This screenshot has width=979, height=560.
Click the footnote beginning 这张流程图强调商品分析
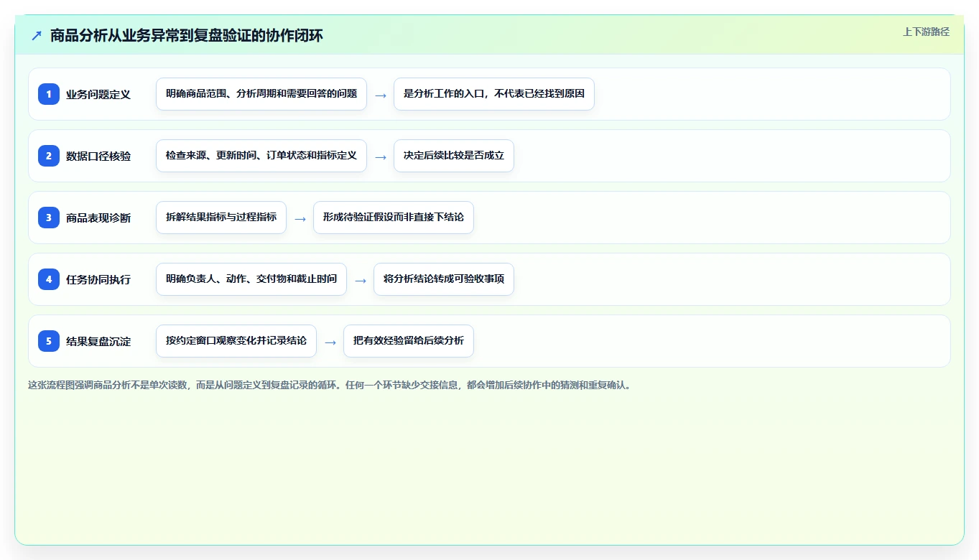click(x=330, y=385)
